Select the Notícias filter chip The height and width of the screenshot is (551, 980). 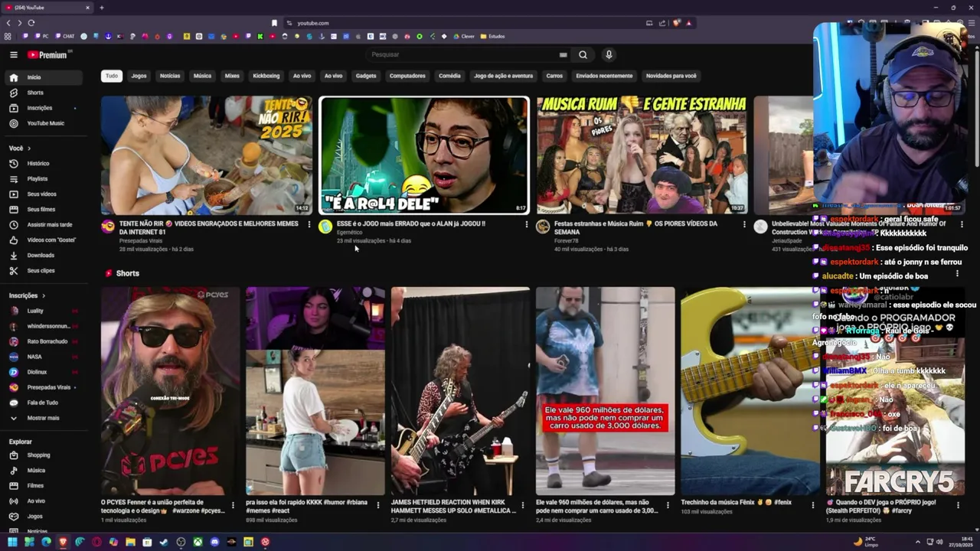click(170, 76)
